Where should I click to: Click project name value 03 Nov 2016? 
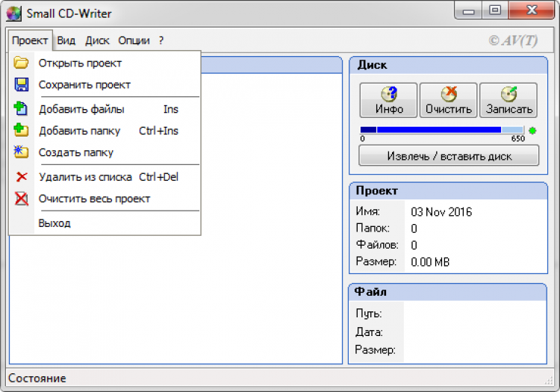click(441, 212)
